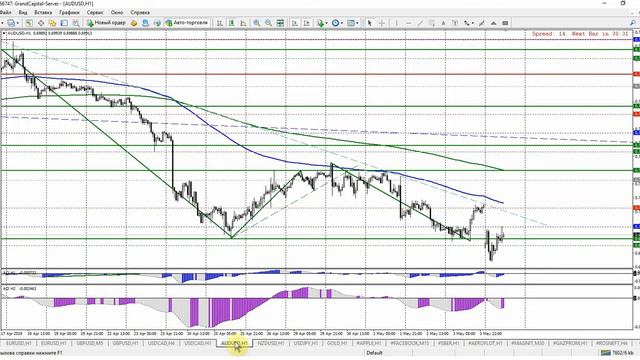
Task: Click the Default profile in status bar
Action: point(374,353)
